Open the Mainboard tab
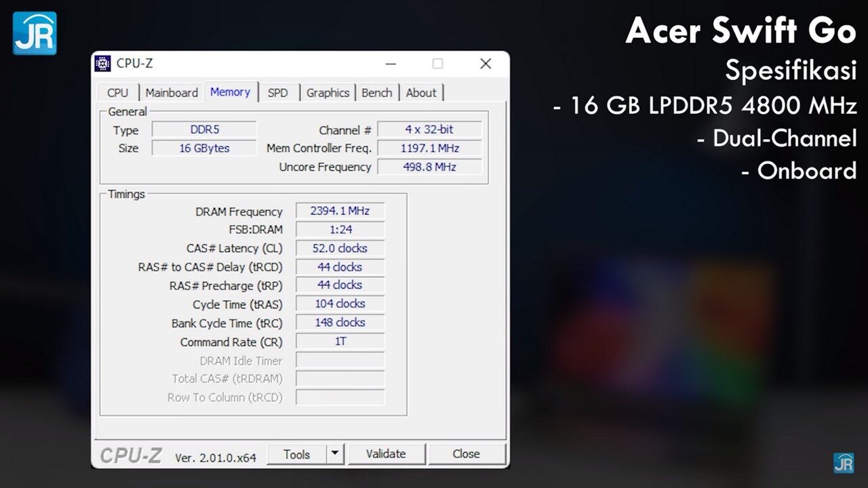868x488 pixels. pyautogui.click(x=172, y=93)
